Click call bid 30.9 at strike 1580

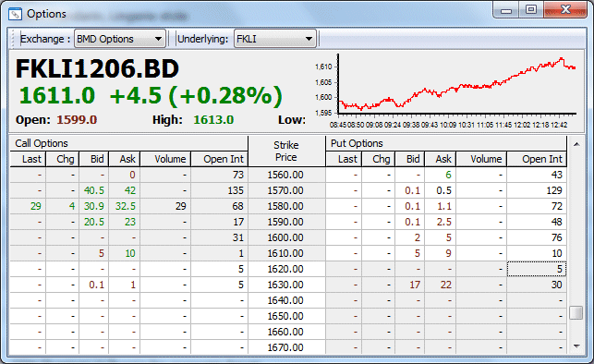94,206
